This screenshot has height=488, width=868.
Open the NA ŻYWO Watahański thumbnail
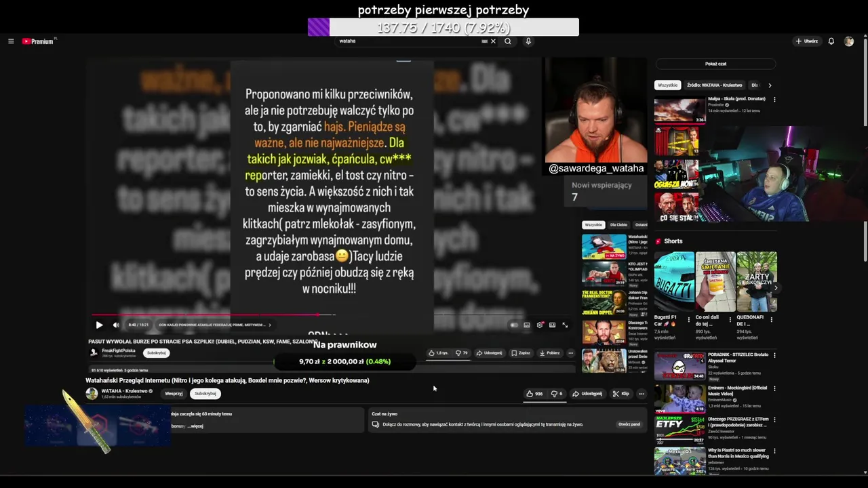[604, 247]
